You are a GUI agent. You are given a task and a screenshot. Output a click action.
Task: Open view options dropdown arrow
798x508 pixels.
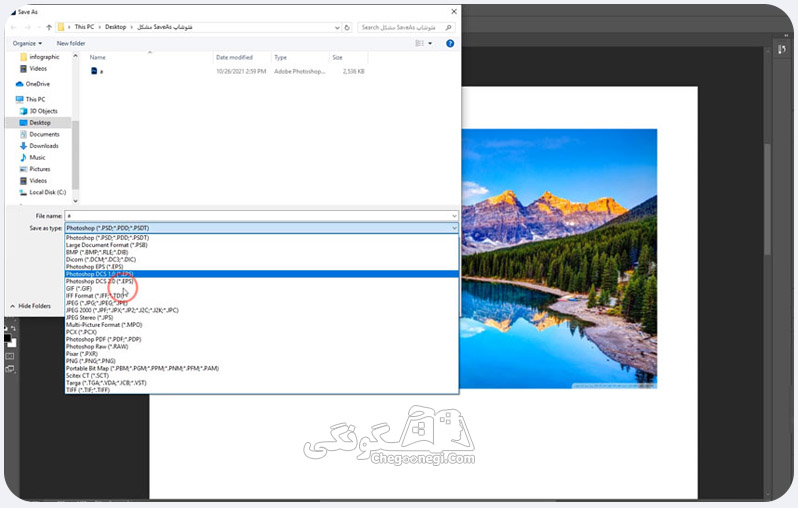pos(430,44)
